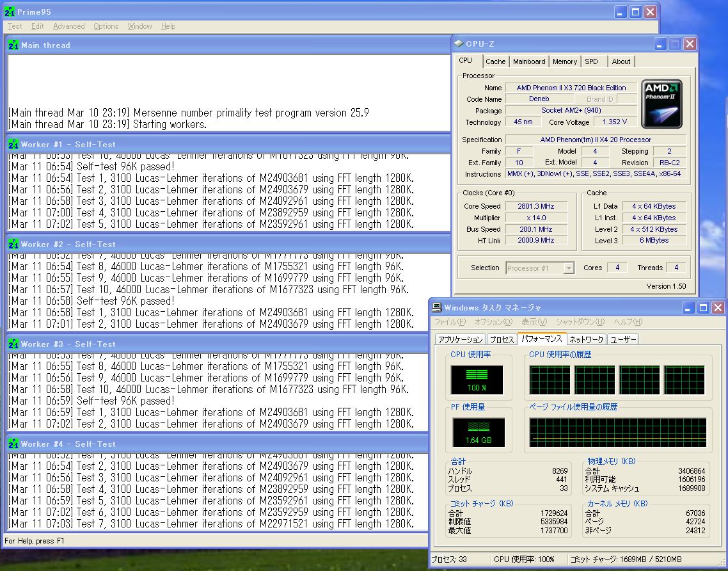Click the Windows Task Manager title icon
This screenshot has height=571, width=728.
pyautogui.click(x=438, y=308)
